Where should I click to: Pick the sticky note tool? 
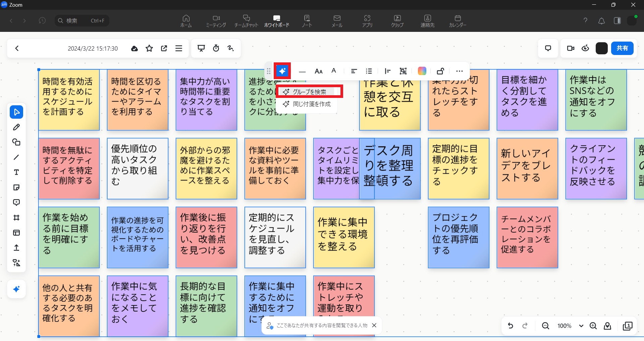coord(16,187)
